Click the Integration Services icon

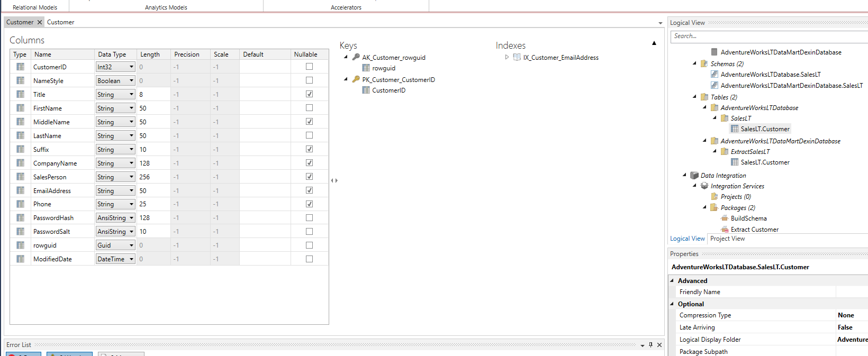[704, 186]
